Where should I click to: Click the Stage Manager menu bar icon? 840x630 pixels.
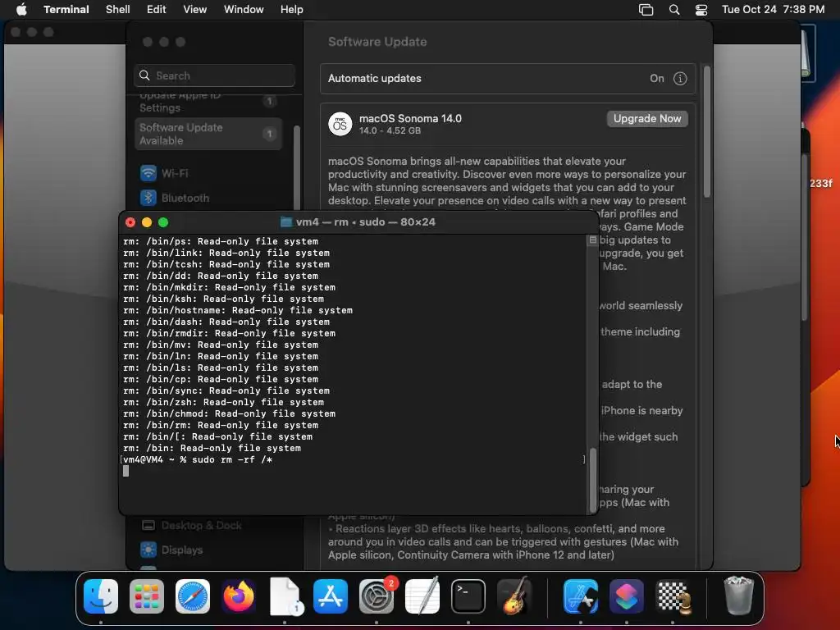(646, 9)
